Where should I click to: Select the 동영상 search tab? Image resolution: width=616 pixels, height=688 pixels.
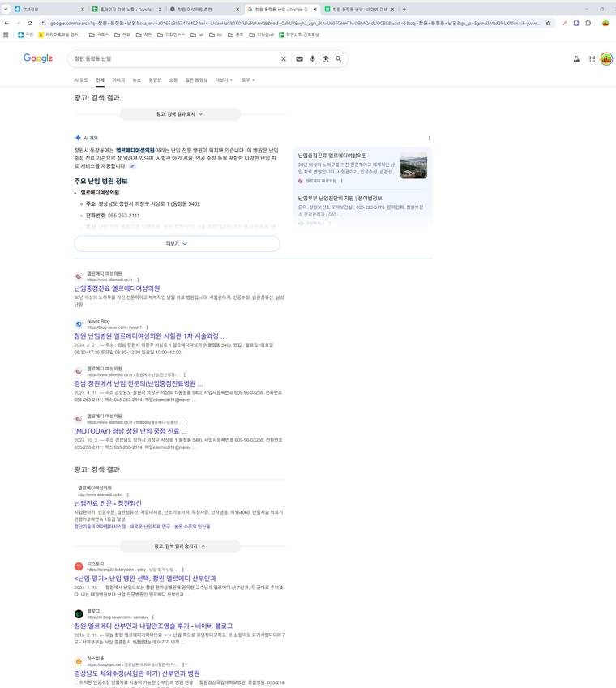[x=155, y=80]
